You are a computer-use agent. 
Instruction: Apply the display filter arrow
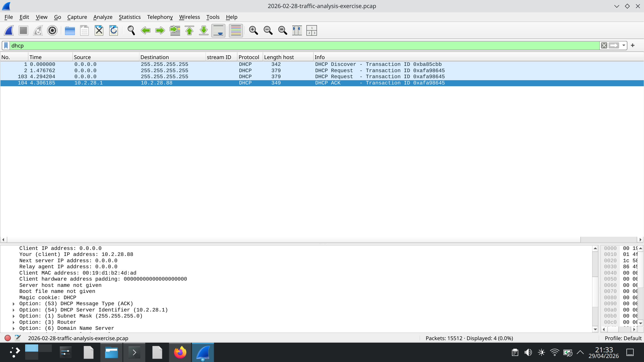[x=614, y=46]
